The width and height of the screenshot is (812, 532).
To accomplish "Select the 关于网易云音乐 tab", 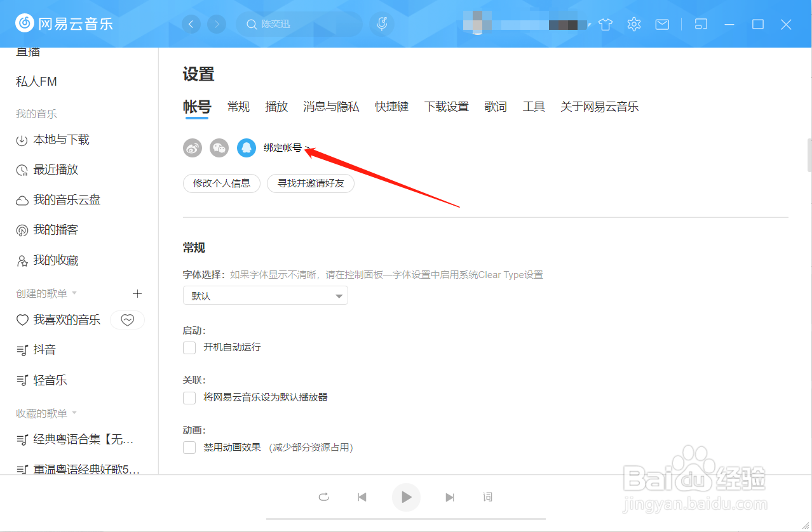I will point(599,107).
